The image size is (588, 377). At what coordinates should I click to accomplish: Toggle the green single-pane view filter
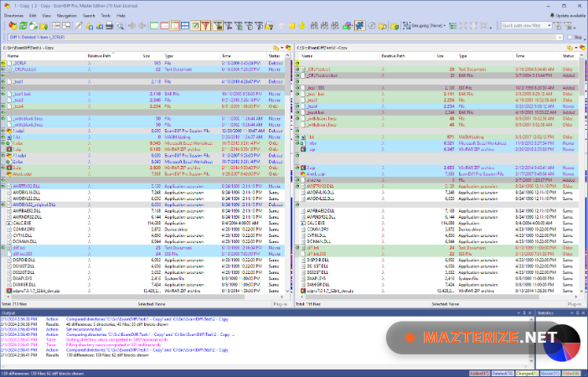pyautogui.click(x=154, y=25)
